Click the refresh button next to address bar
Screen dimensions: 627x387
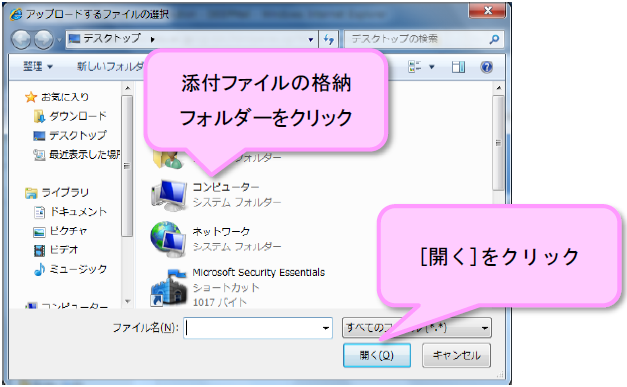point(329,40)
